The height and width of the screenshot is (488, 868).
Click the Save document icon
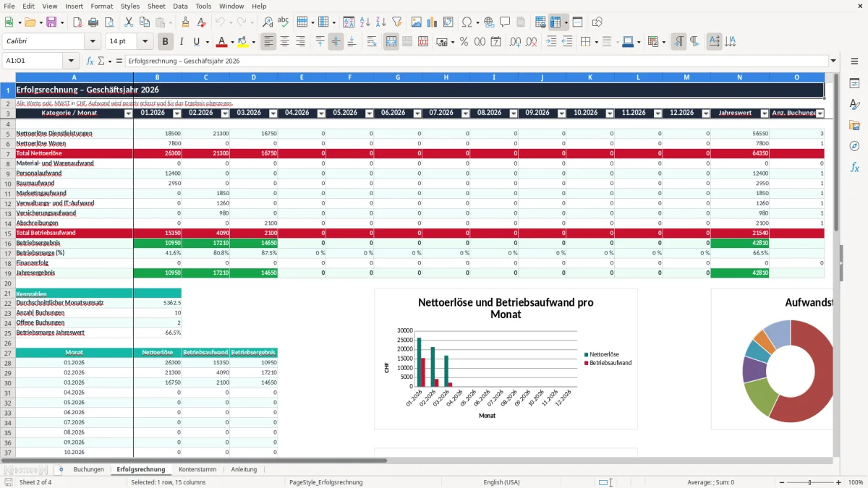(51, 22)
